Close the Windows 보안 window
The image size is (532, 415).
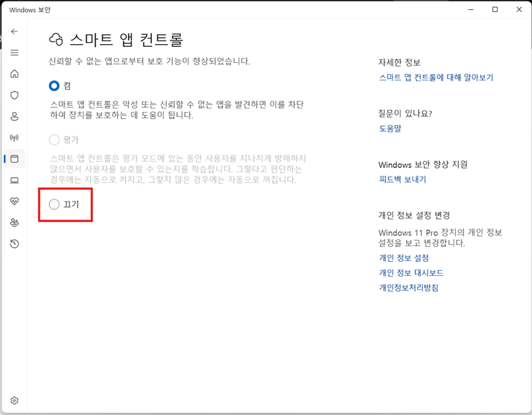tap(519, 10)
